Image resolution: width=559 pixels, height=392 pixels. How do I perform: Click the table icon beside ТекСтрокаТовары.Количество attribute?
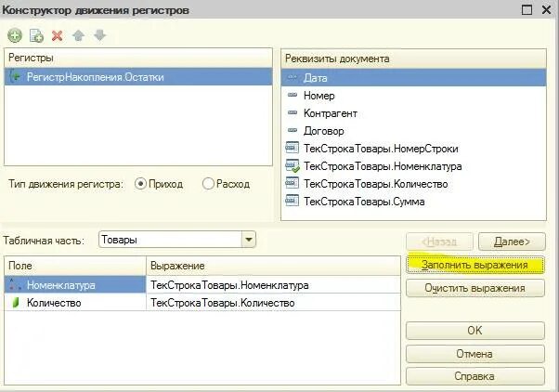(x=292, y=183)
